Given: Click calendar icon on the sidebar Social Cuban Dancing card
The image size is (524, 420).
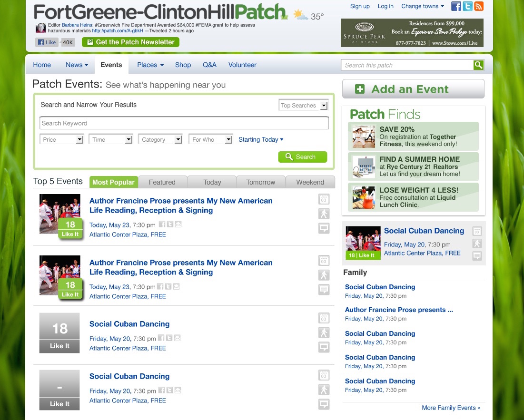Looking at the screenshot, I should [x=477, y=231].
